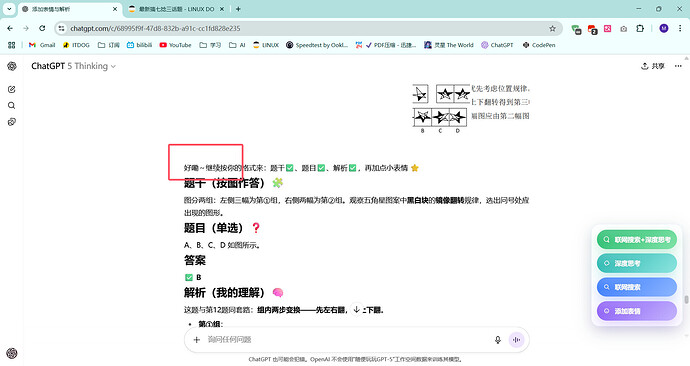This screenshot has height=366, width=690.
Task: Click the 联网搜索+深度思考 button
Action: [x=637, y=240]
